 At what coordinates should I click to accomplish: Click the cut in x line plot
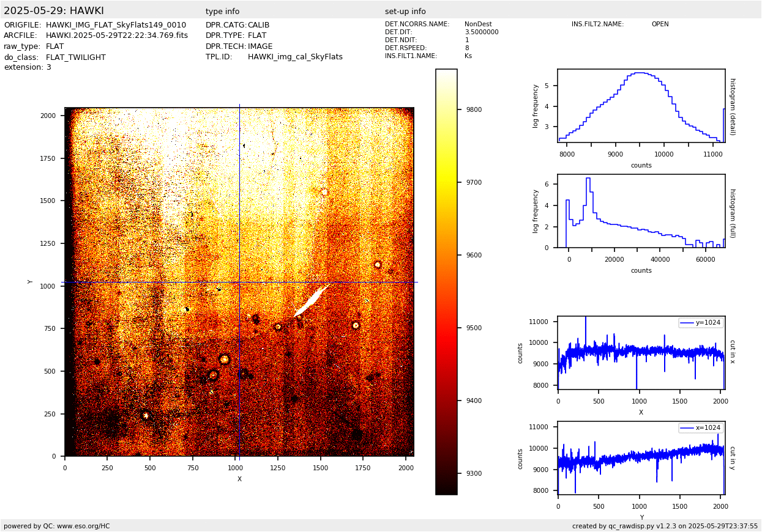click(x=641, y=353)
